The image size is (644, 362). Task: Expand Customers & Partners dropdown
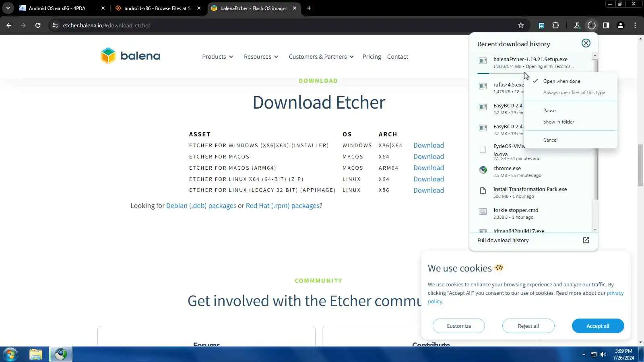click(x=321, y=57)
